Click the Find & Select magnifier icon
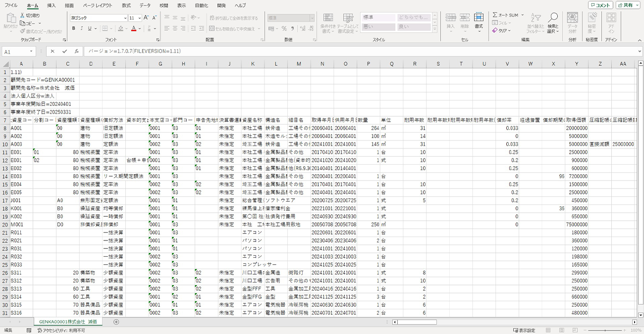 553,18
